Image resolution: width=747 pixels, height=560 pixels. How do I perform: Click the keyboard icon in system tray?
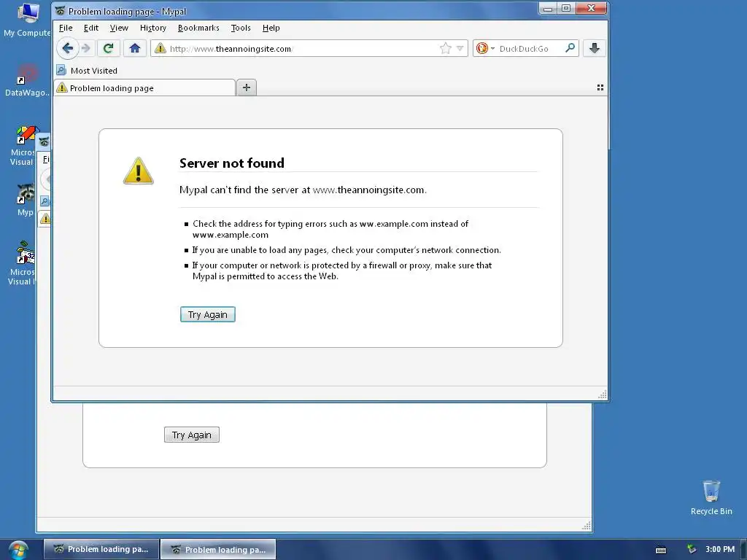click(661, 550)
